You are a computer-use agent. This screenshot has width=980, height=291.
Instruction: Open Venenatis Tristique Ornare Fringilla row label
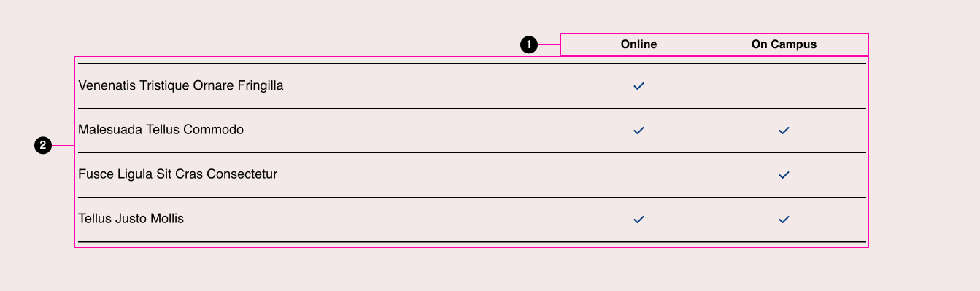pyautogui.click(x=180, y=85)
